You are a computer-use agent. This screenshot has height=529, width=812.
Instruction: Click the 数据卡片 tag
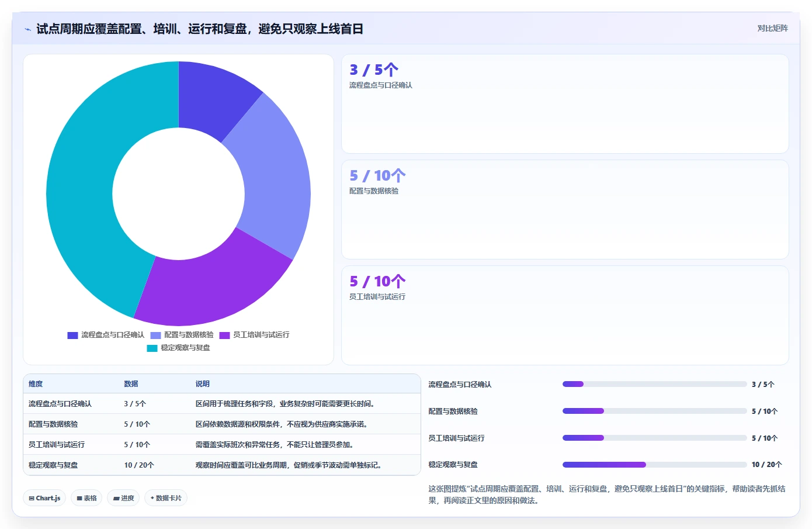(166, 498)
